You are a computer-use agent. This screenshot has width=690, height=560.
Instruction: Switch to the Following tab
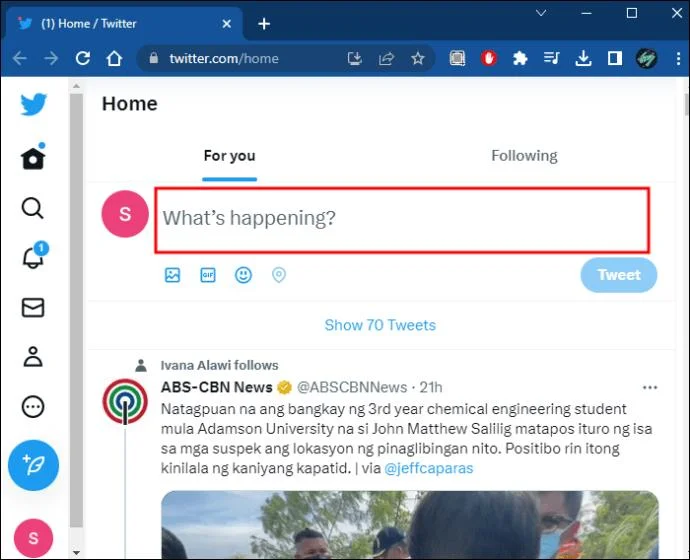524,156
